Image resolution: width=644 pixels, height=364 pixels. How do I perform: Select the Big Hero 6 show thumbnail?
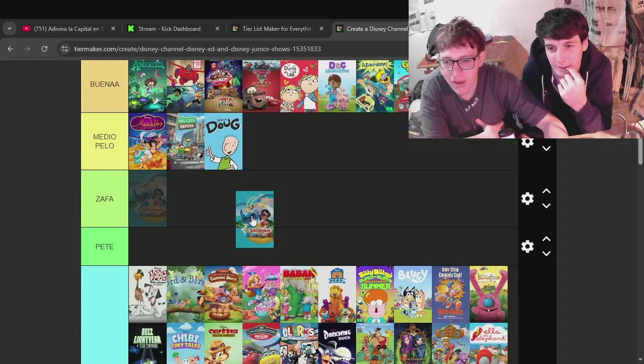click(185, 86)
